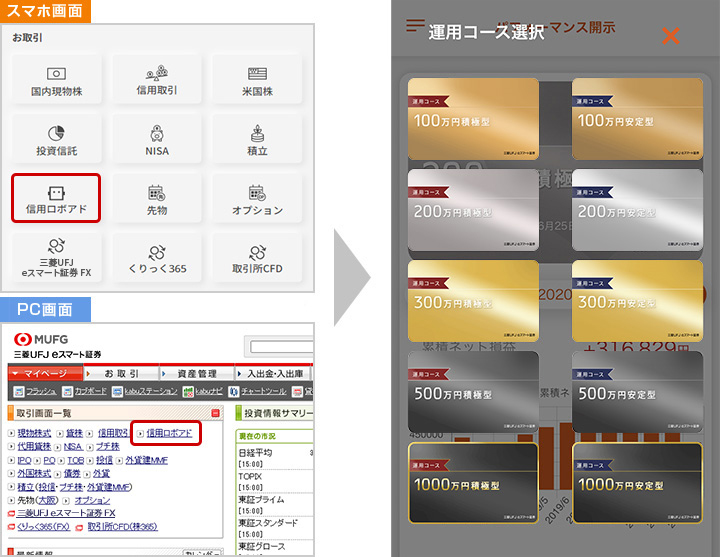Open NISA link in PC list
The width and height of the screenshot is (720, 557).
pos(73,447)
